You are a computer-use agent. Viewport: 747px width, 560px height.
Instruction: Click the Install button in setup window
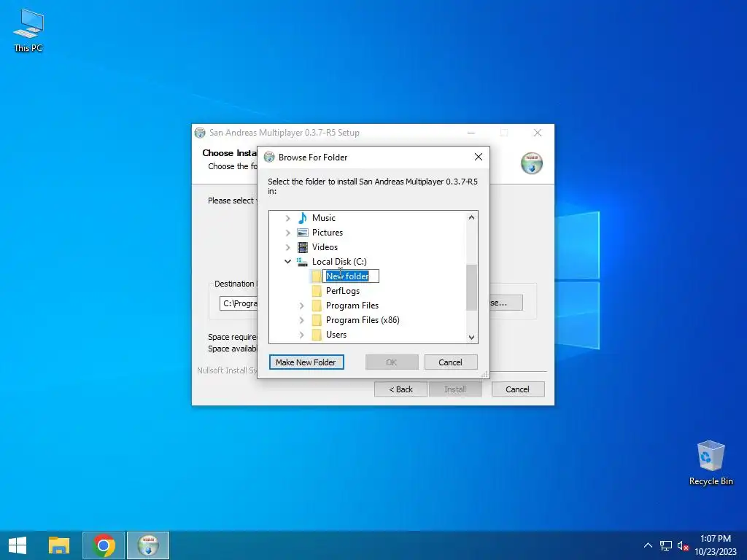coord(455,389)
